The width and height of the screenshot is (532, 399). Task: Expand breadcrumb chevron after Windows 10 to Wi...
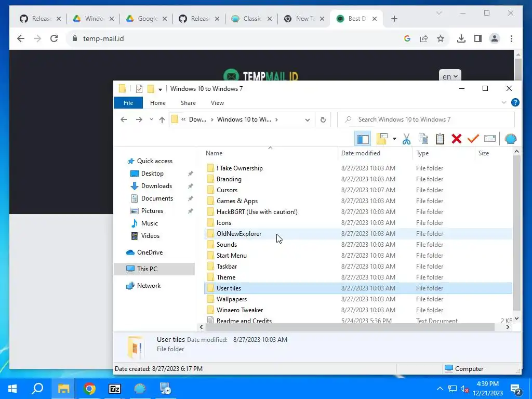(x=277, y=119)
